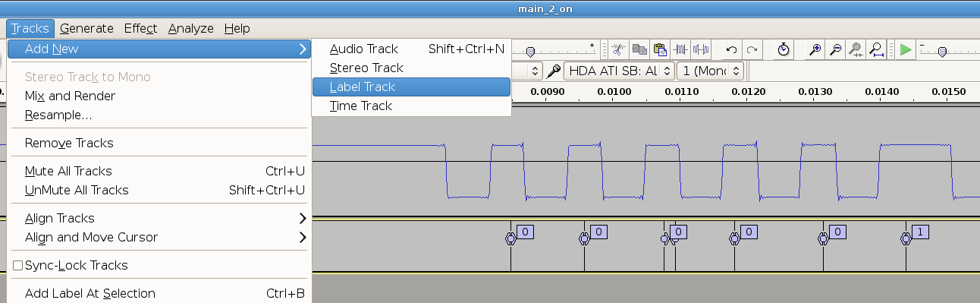Screen dimensions: 980x303
Task: Click the microphone input icon
Action: coord(554,71)
